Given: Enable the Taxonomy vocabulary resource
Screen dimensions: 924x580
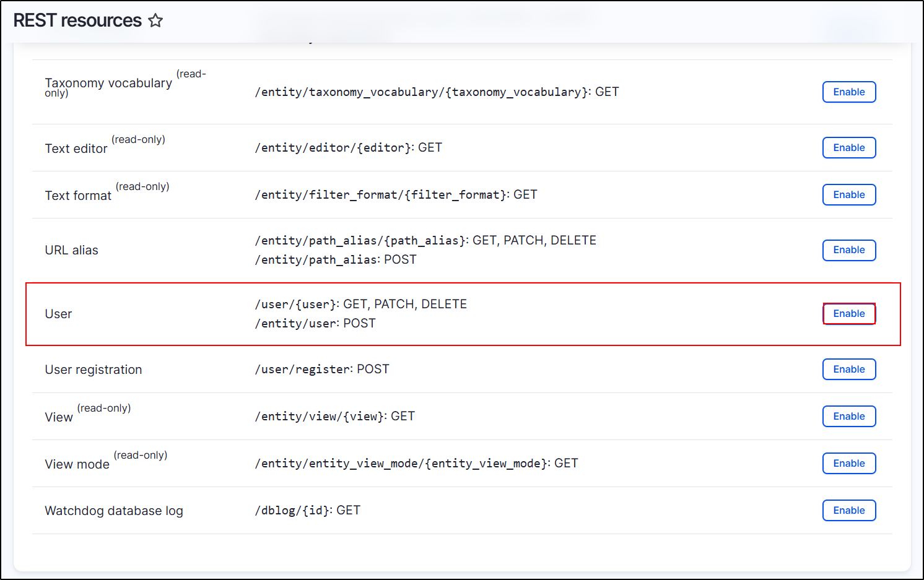Looking at the screenshot, I should [x=848, y=92].
